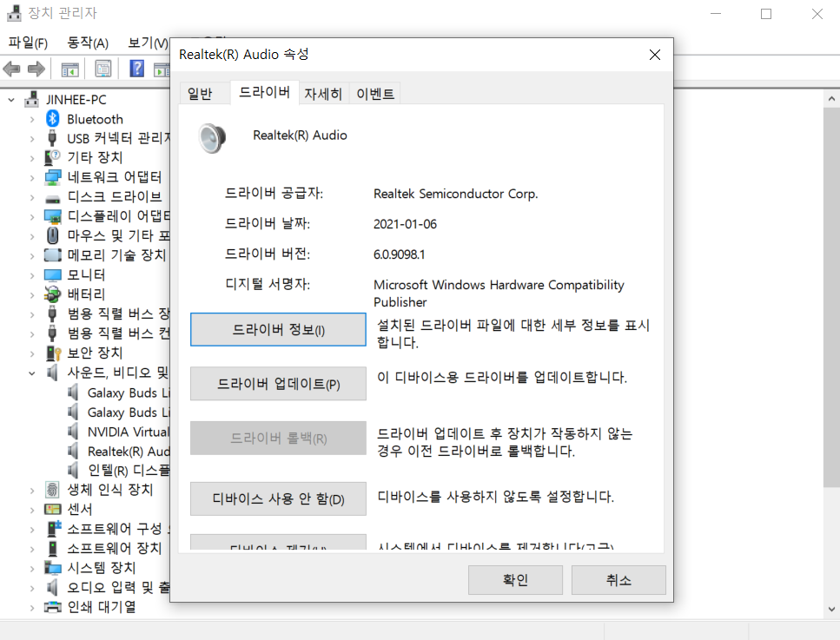
Task: Click the blue help question mark icon
Action: click(136, 69)
